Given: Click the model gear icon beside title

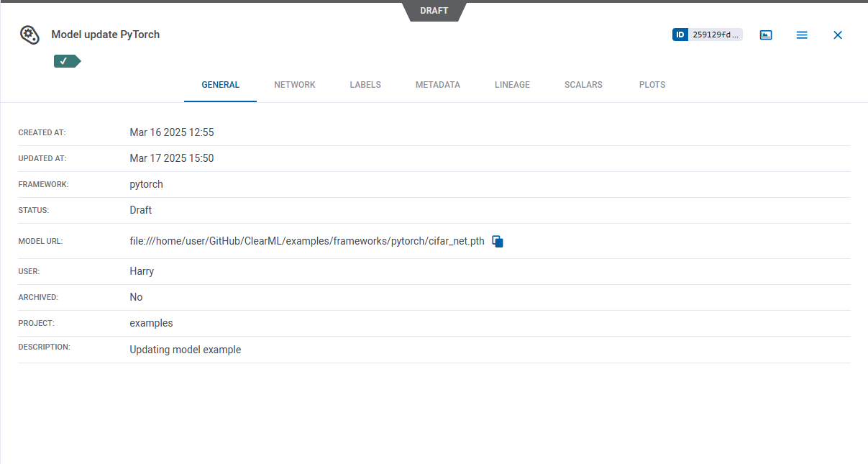Looking at the screenshot, I should 29,35.
